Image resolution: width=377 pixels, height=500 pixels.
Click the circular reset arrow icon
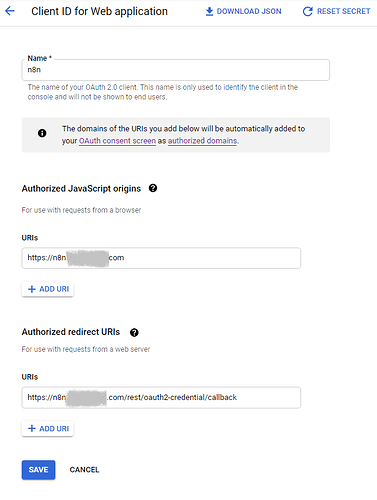(307, 11)
